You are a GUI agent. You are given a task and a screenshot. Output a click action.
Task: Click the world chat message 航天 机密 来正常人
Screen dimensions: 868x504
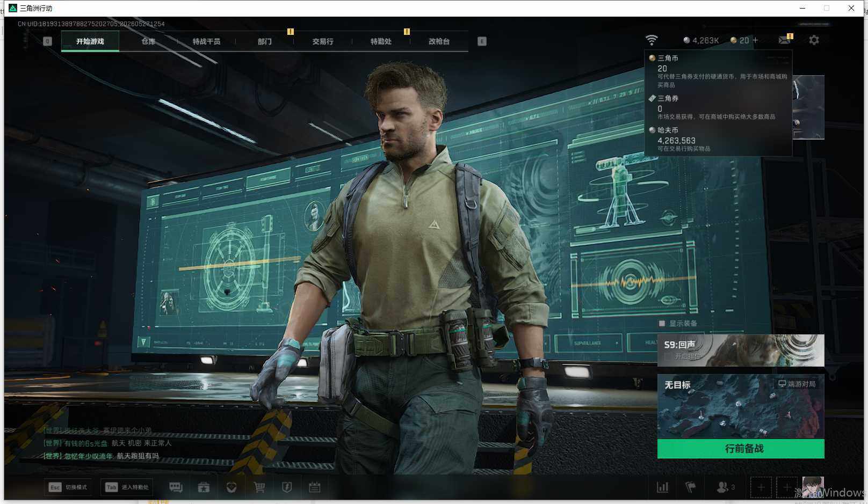(x=142, y=443)
